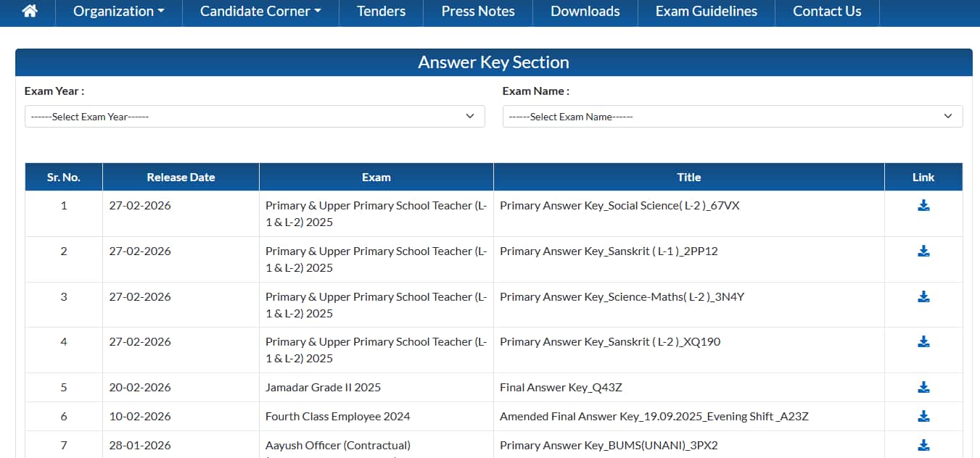Expand the Candidate Corner menu
This screenshot has width=980, height=458.
click(260, 12)
